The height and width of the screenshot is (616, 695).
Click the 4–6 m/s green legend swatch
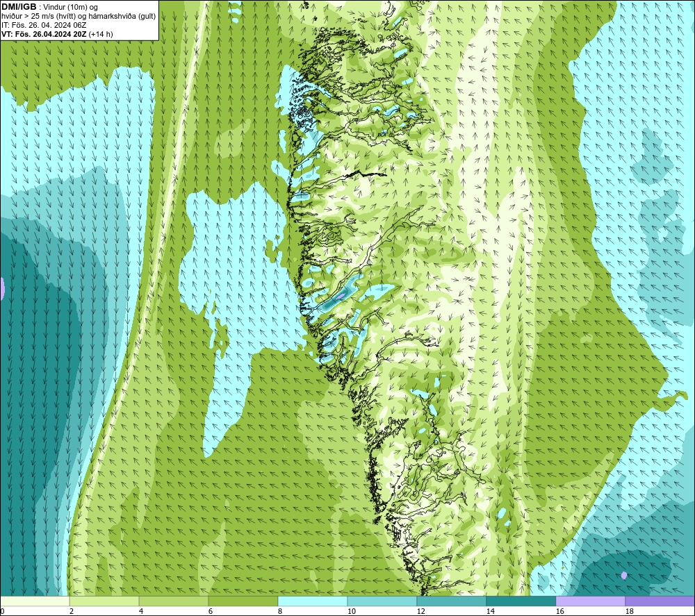click(x=174, y=601)
